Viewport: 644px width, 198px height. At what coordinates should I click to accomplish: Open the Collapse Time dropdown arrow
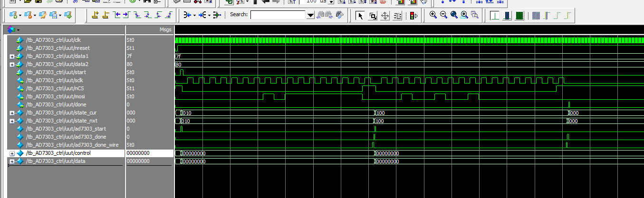[x=209, y=16]
